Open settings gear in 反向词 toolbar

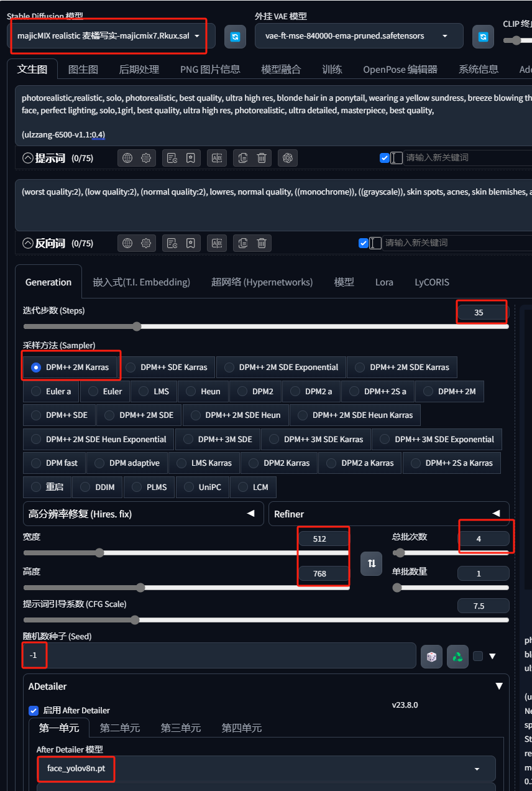tap(146, 243)
